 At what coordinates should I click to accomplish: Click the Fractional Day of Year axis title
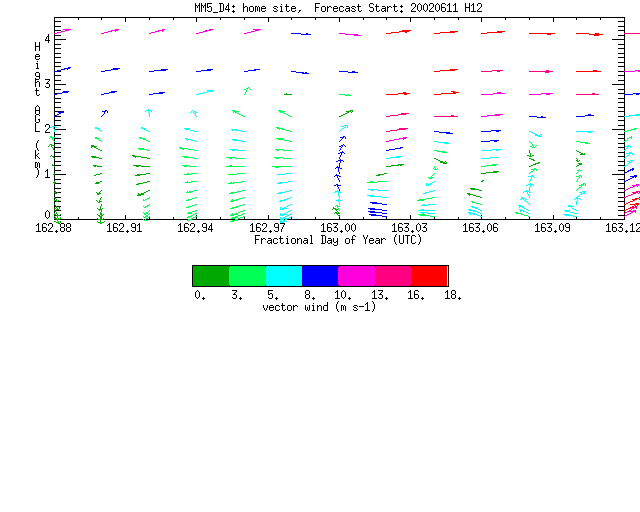[338, 240]
